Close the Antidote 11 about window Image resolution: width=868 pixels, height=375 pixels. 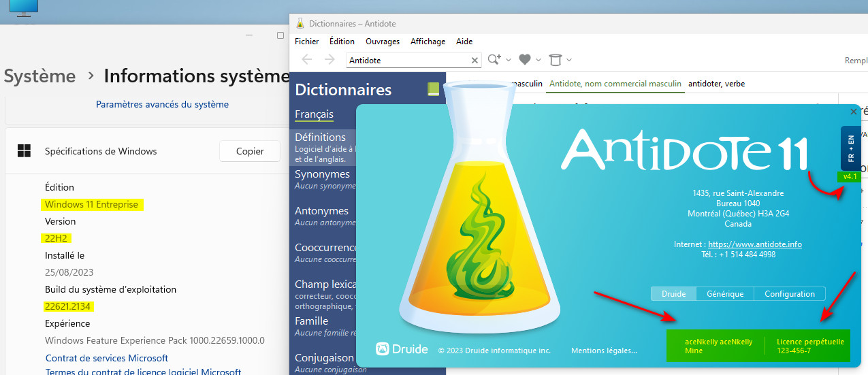(x=854, y=111)
